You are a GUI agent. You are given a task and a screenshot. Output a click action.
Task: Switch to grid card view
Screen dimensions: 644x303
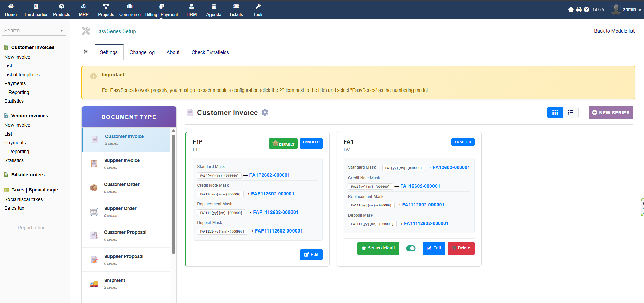click(x=555, y=113)
